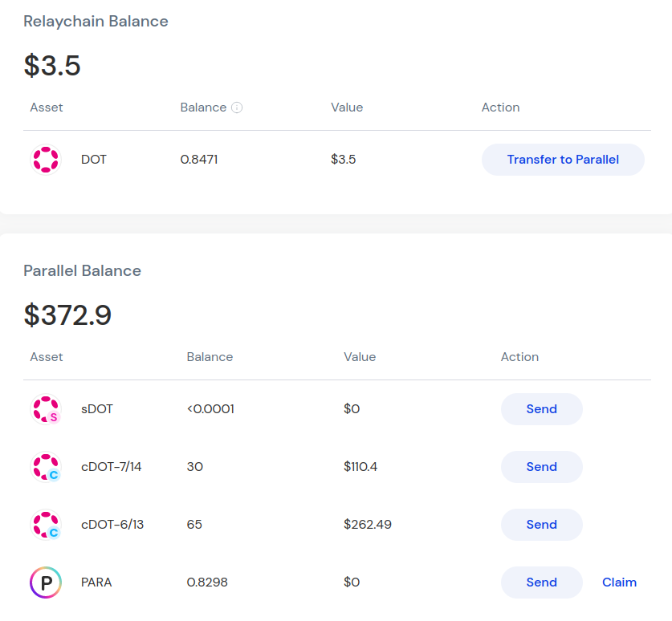Select the Parallel Balance heading
This screenshot has height=621, width=672.
click(x=82, y=271)
